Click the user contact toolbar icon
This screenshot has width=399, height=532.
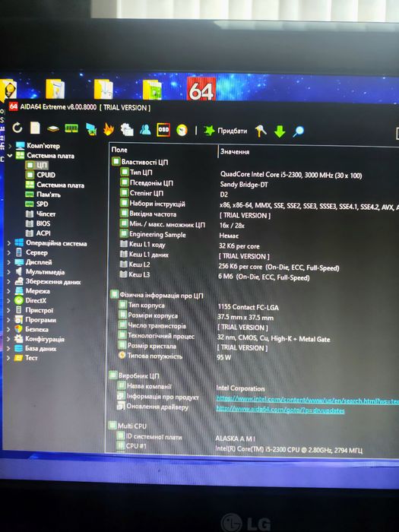[x=145, y=129]
